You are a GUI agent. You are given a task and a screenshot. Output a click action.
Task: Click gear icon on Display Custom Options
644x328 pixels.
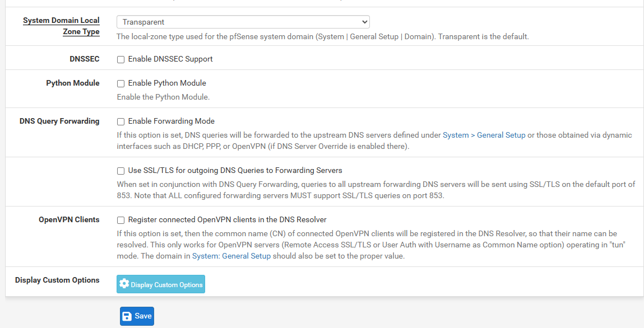pos(124,283)
